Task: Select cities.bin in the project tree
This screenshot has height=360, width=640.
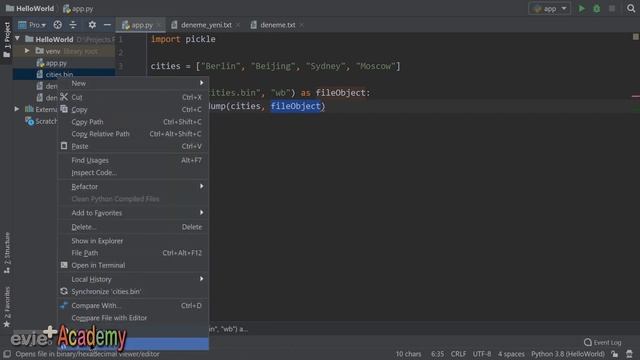Action: 59,74
